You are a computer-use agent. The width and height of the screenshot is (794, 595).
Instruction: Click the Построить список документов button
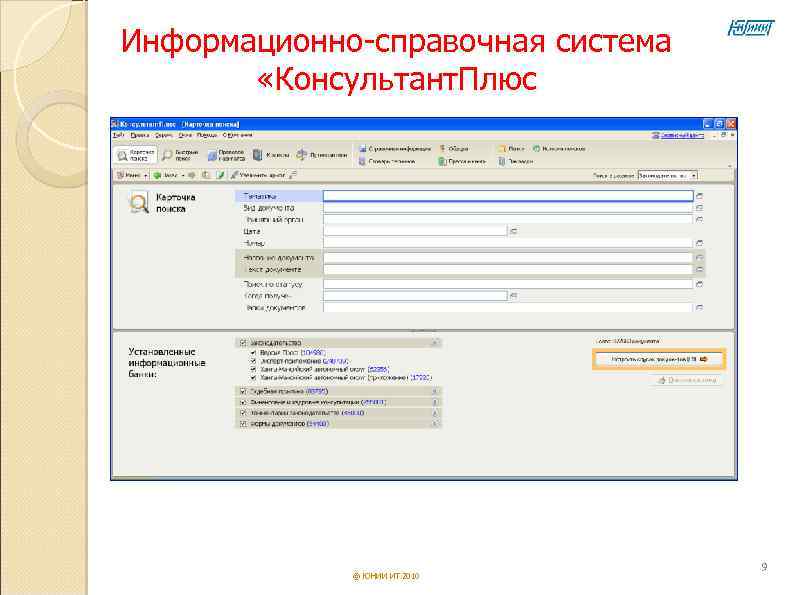click(659, 360)
